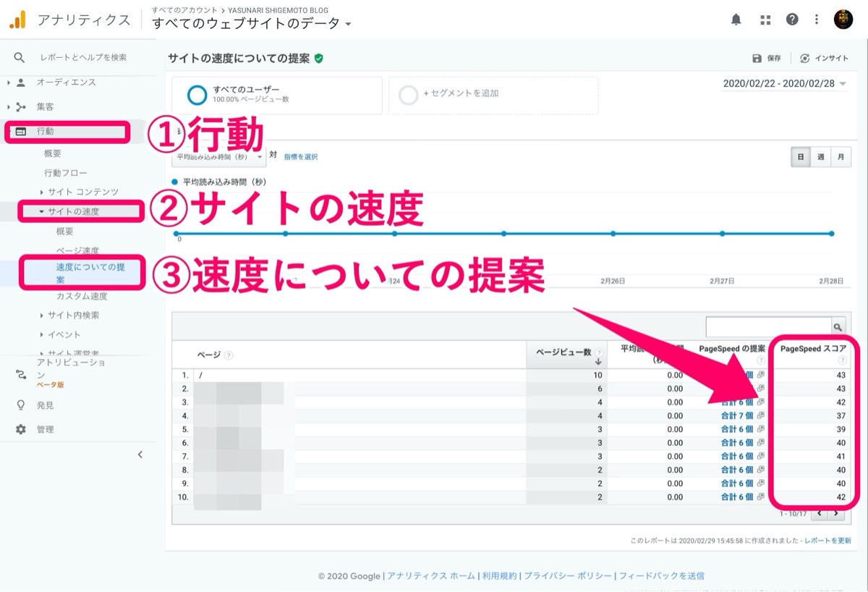The height and width of the screenshot is (592, 868).
Task: Click the プライバシー ポリシー footer link
Action: 568,576
